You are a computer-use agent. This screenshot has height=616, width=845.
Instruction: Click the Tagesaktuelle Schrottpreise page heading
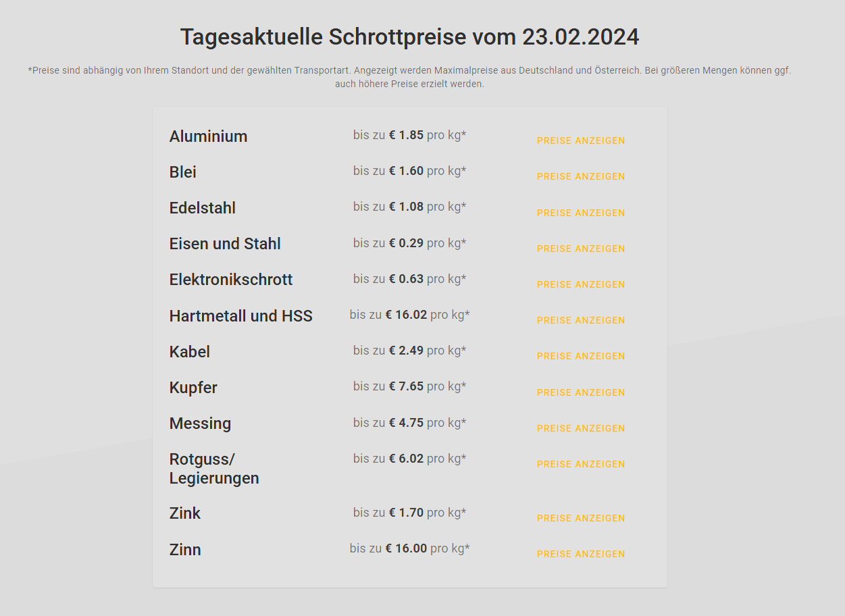click(409, 37)
